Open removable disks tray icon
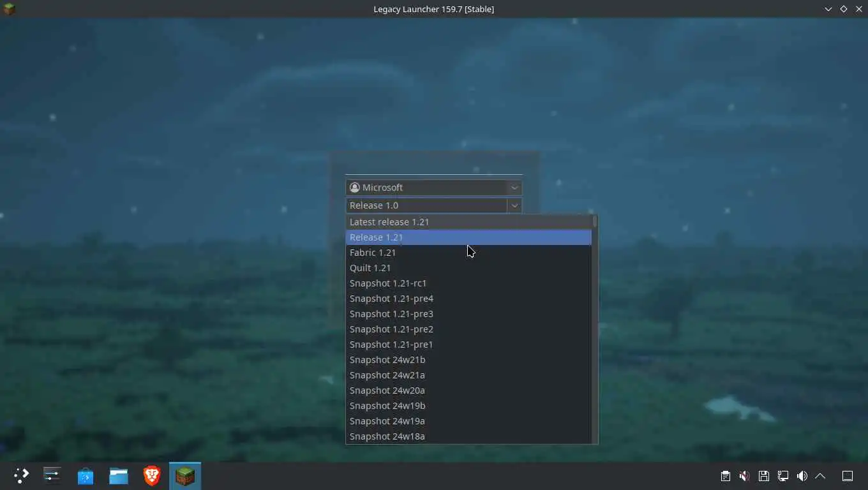This screenshot has height=490, width=868. point(763,476)
